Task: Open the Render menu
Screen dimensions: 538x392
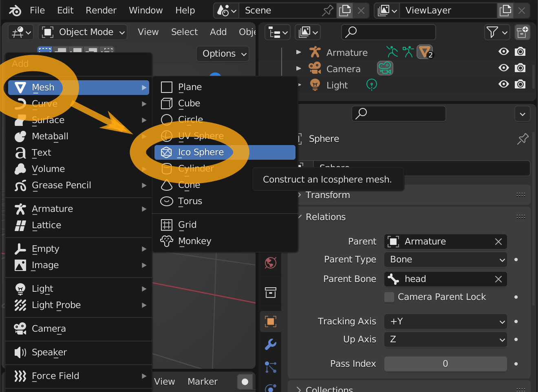Action: tap(101, 11)
